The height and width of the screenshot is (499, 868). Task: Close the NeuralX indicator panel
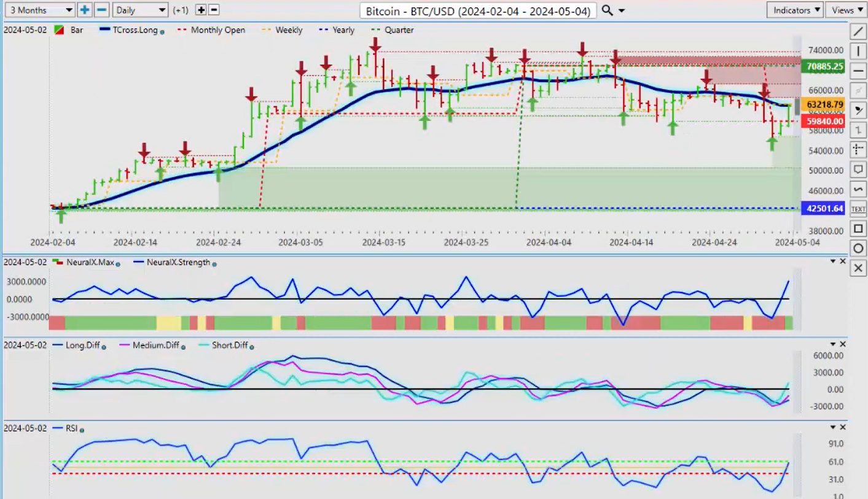[x=843, y=261]
